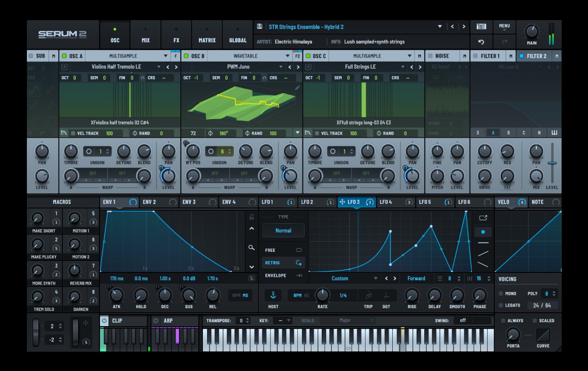Image resolution: width=588 pixels, height=371 pixels.
Task: Open the PWM Juno wavetable dropdown
Action: click(x=281, y=66)
